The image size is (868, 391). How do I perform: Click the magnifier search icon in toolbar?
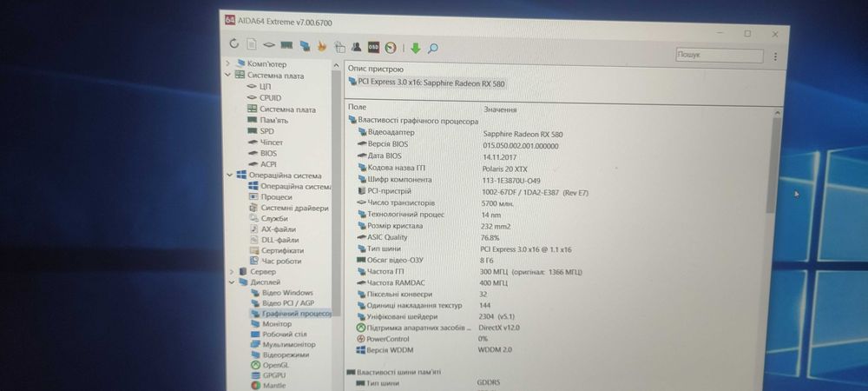pos(433,49)
